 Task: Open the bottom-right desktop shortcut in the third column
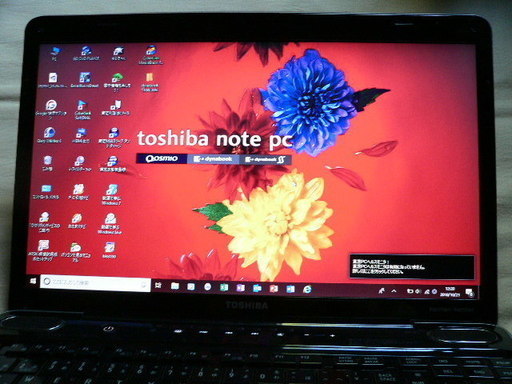click(109, 250)
